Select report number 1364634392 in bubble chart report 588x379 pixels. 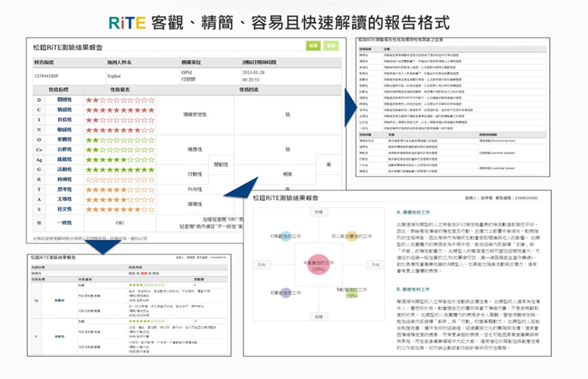pyautogui.click(x=526, y=198)
